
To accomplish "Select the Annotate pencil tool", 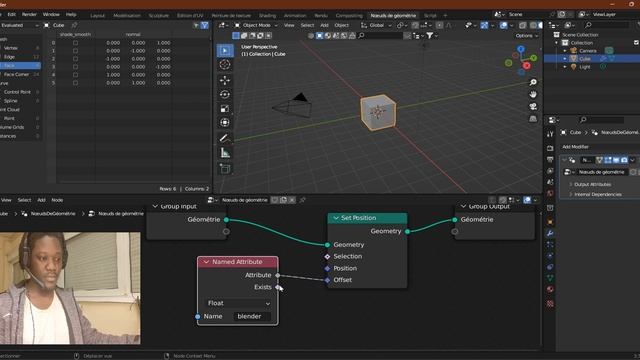I will (225, 138).
